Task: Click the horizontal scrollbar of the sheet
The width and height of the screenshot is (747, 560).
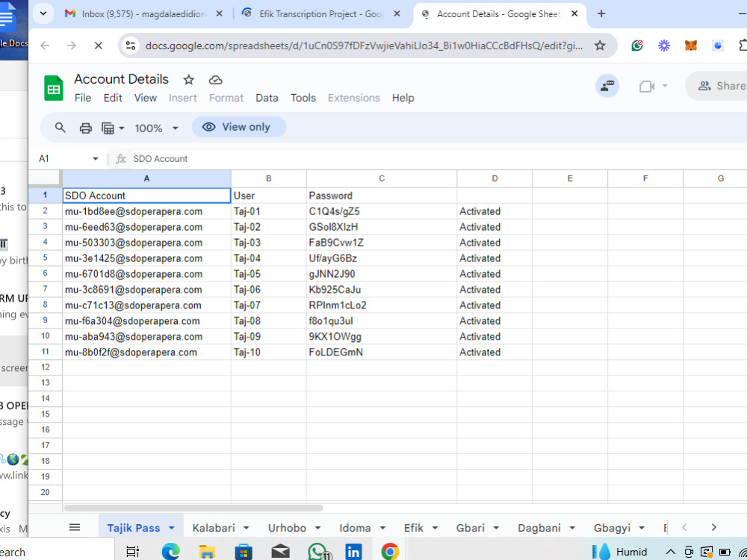Action: point(193,508)
